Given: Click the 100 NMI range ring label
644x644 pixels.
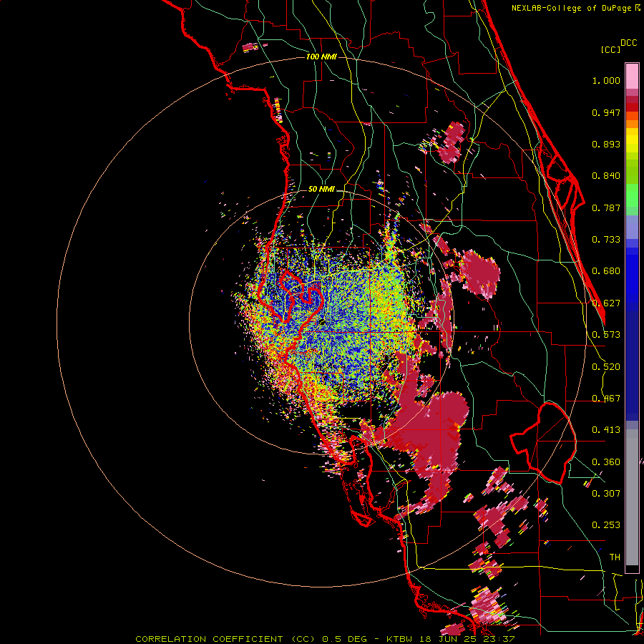Looking at the screenshot, I should click(x=321, y=57).
